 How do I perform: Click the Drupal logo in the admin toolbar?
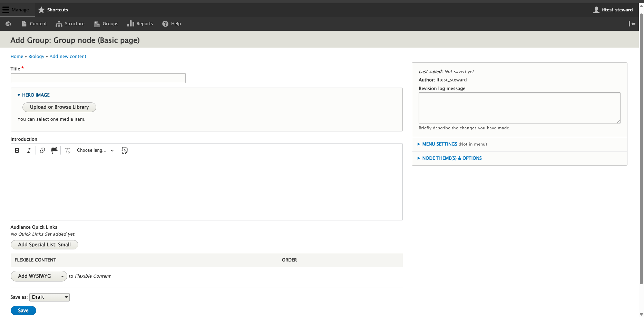coord(8,23)
